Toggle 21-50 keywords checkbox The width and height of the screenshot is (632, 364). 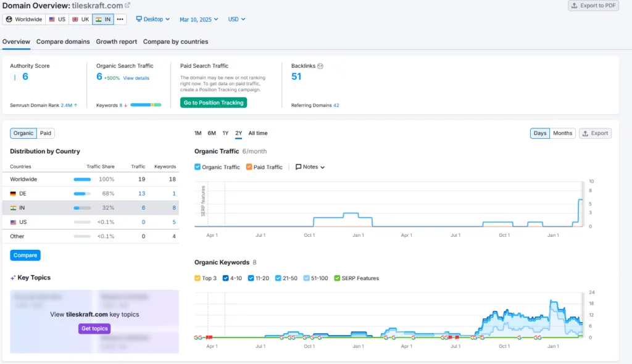[278, 278]
